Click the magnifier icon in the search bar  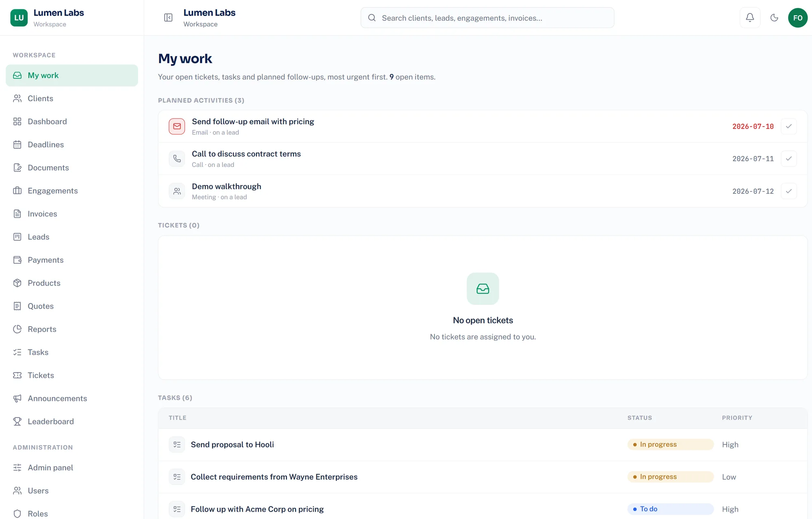[x=371, y=17]
